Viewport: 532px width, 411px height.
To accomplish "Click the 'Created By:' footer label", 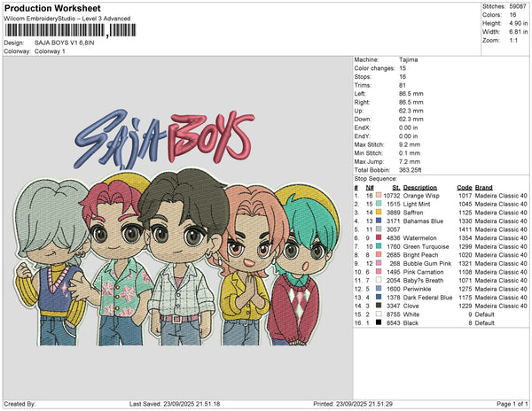I will pos(20,404).
